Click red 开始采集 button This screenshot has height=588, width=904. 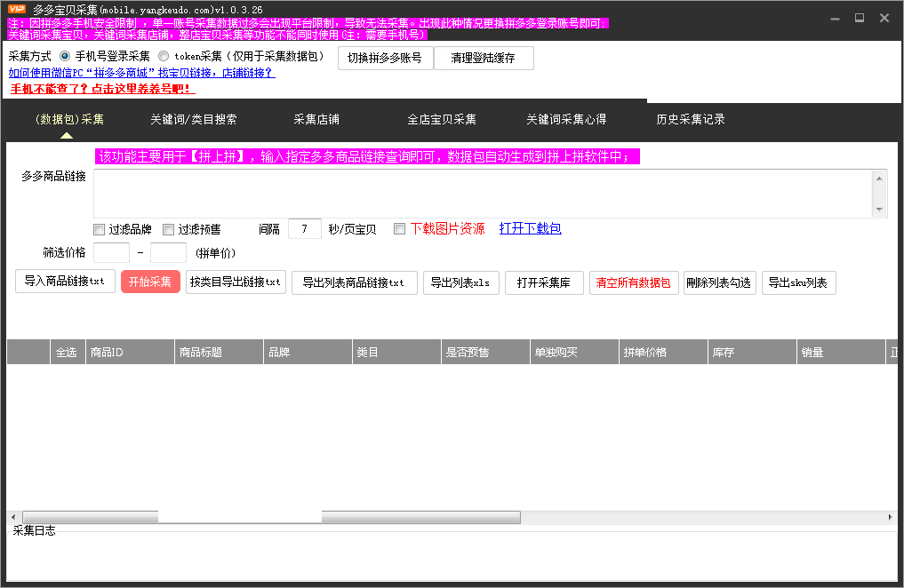150,282
